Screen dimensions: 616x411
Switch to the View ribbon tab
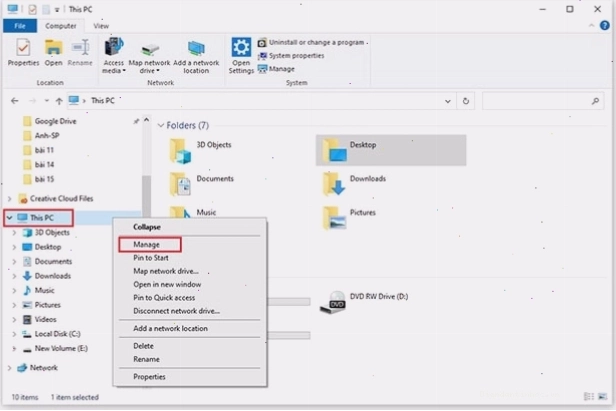click(101, 26)
